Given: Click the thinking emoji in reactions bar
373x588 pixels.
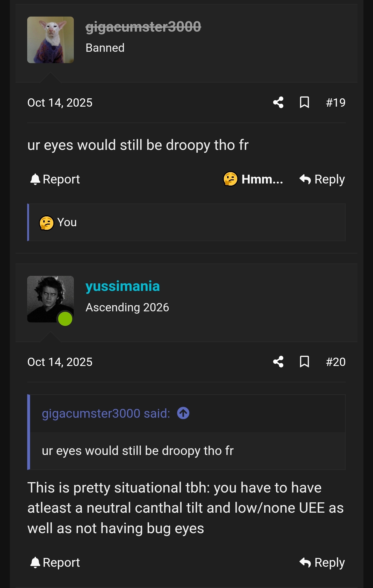Looking at the screenshot, I should click(47, 223).
